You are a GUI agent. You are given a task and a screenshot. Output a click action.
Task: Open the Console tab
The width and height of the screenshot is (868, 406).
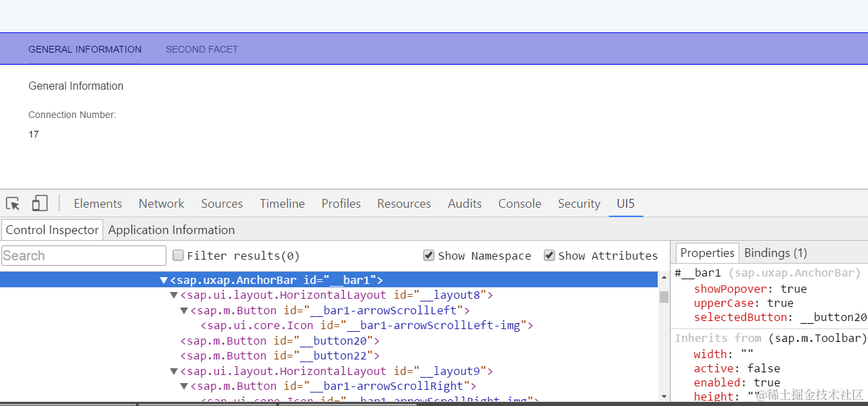520,204
